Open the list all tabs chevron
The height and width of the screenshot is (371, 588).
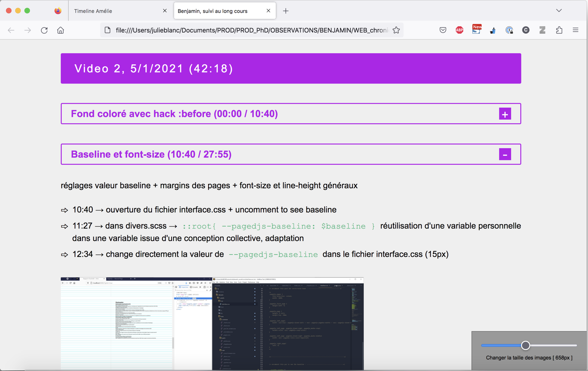[x=559, y=11]
